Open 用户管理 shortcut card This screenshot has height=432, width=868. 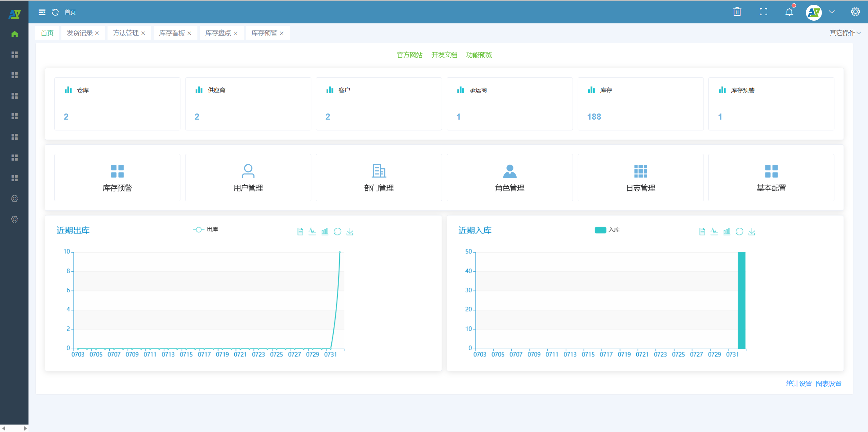(x=248, y=178)
